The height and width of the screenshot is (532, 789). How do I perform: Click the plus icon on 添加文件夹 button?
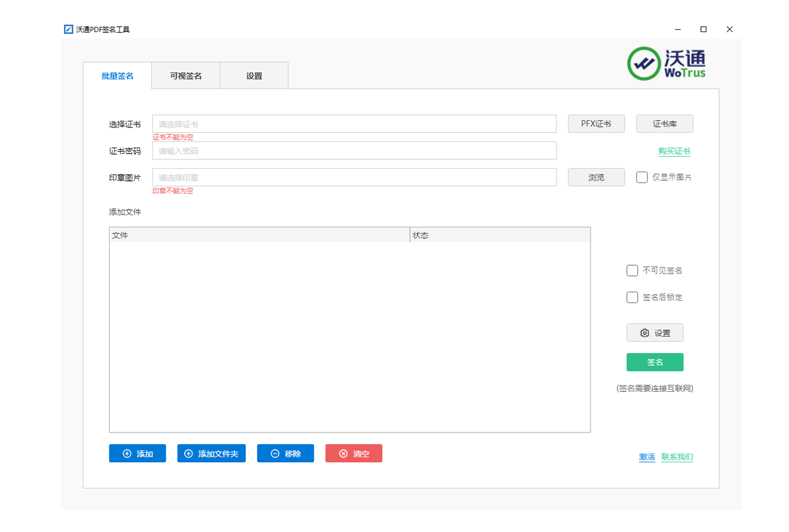pyautogui.click(x=188, y=454)
